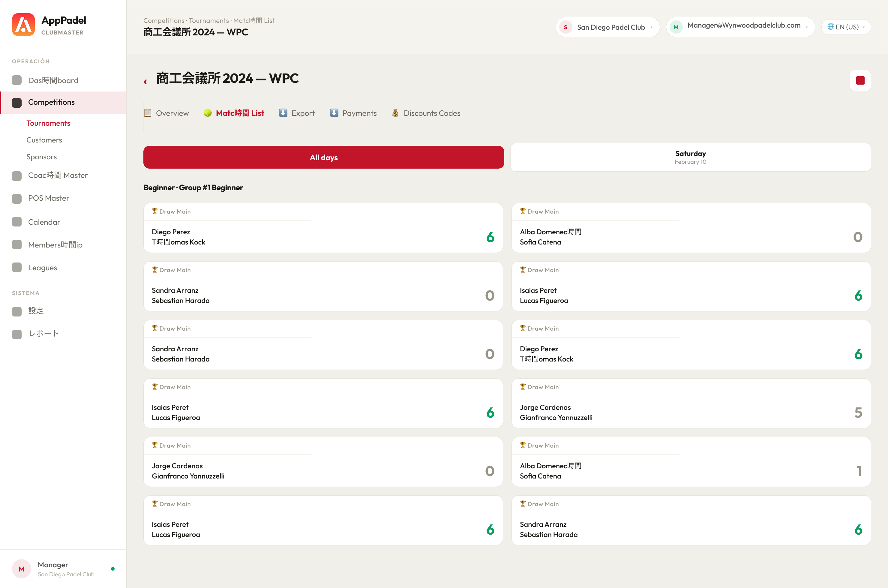The height and width of the screenshot is (588, 888).
Task: Click the Manager profile in sidebar footer
Action: [63, 569]
